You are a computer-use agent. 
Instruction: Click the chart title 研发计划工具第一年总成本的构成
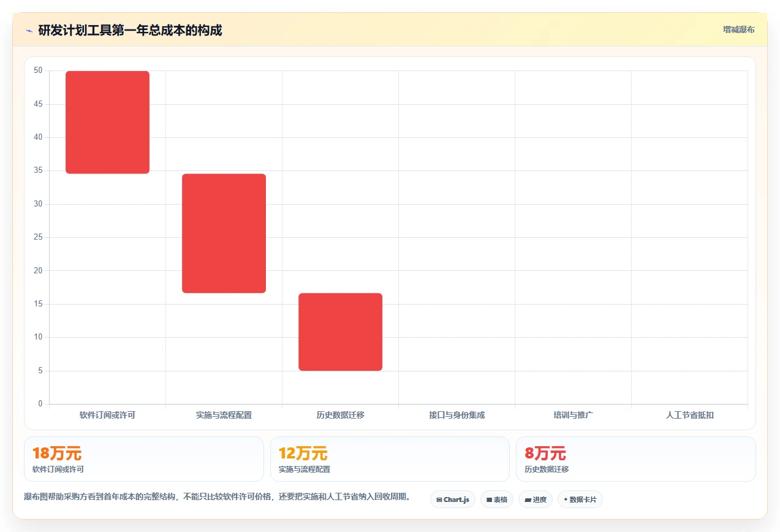coord(130,30)
